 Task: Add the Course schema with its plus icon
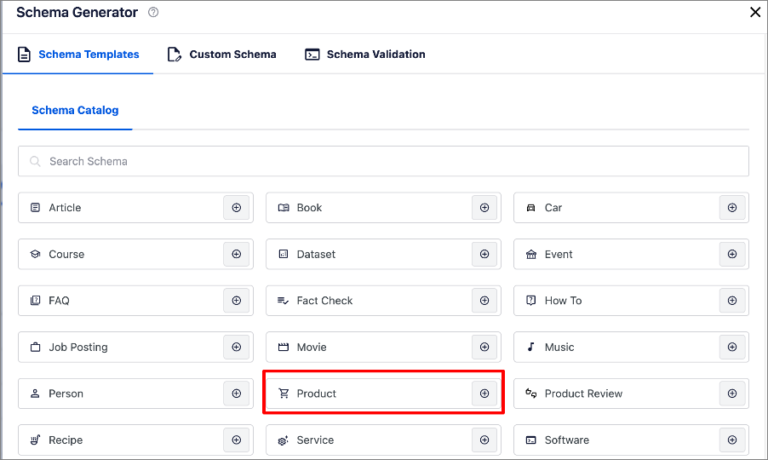tap(236, 254)
